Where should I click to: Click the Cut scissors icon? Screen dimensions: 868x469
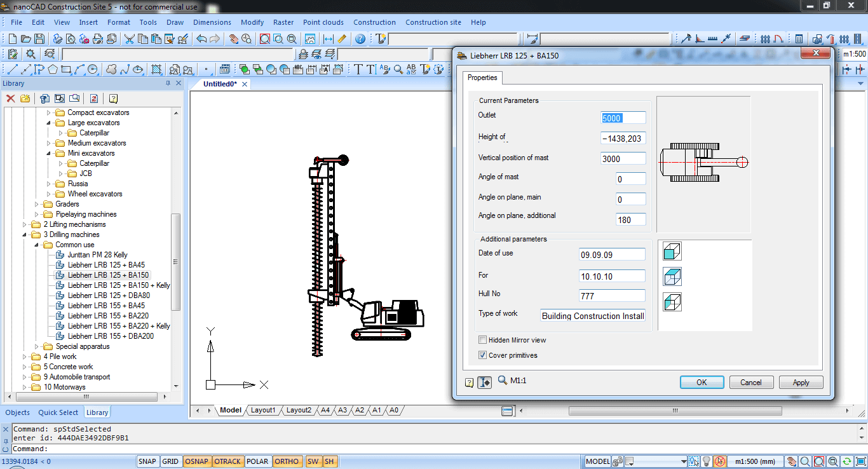coord(128,39)
